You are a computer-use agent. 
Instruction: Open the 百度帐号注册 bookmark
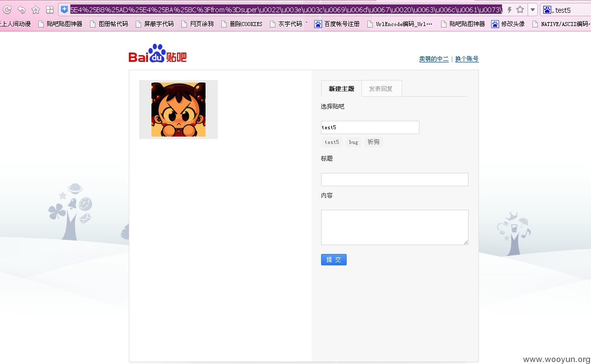point(337,24)
